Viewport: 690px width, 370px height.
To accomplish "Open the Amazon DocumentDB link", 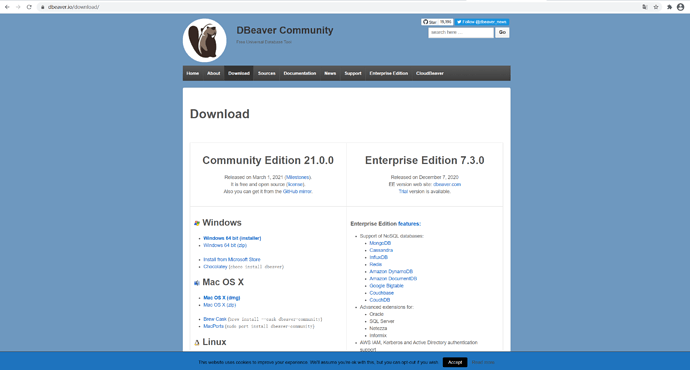I will pyautogui.click(x=393, y=278).
